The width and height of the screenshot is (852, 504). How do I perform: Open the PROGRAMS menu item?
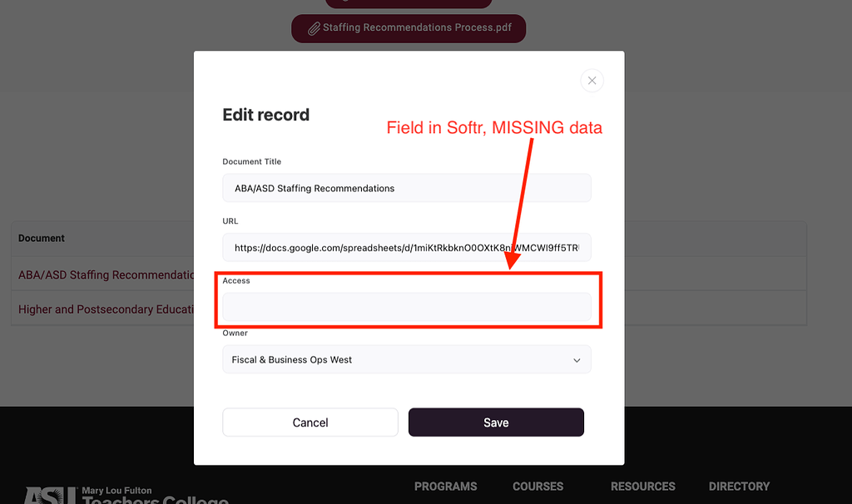point(446,487)
